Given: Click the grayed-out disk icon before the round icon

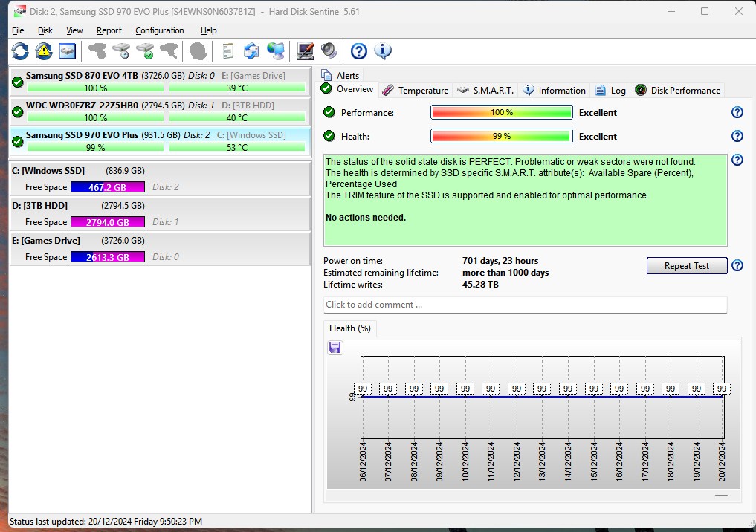Looking at the screenshot, I should [169, 51].
